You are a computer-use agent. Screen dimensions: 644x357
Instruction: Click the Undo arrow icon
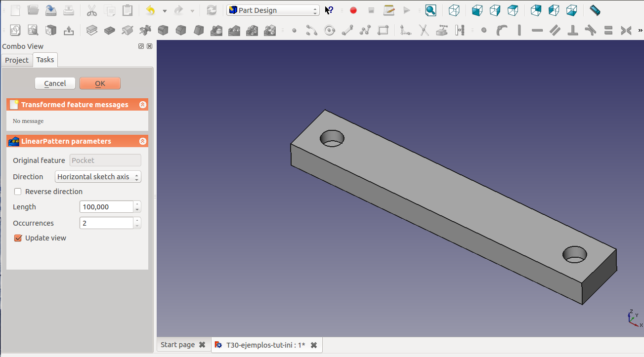[150, 10]
